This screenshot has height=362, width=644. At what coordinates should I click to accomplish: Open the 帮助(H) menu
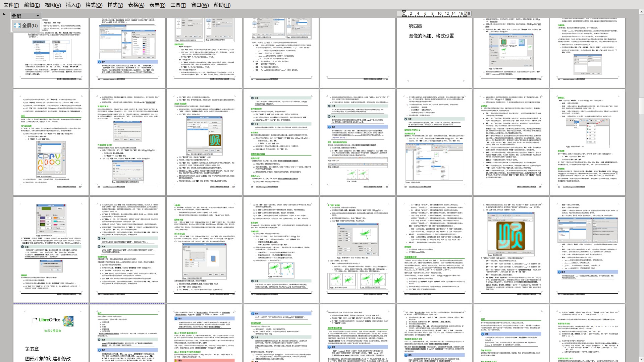222,5
